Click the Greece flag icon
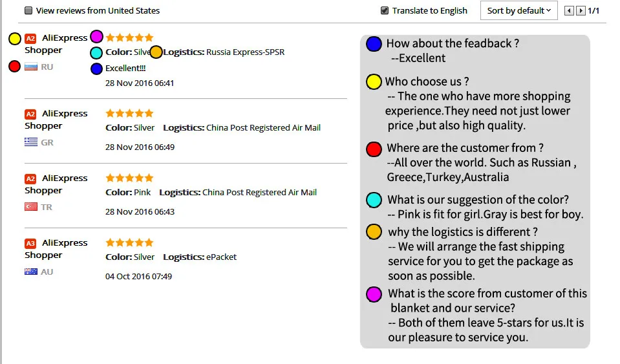The width and height of the screenshot is (620, 364). click(31, 142)
